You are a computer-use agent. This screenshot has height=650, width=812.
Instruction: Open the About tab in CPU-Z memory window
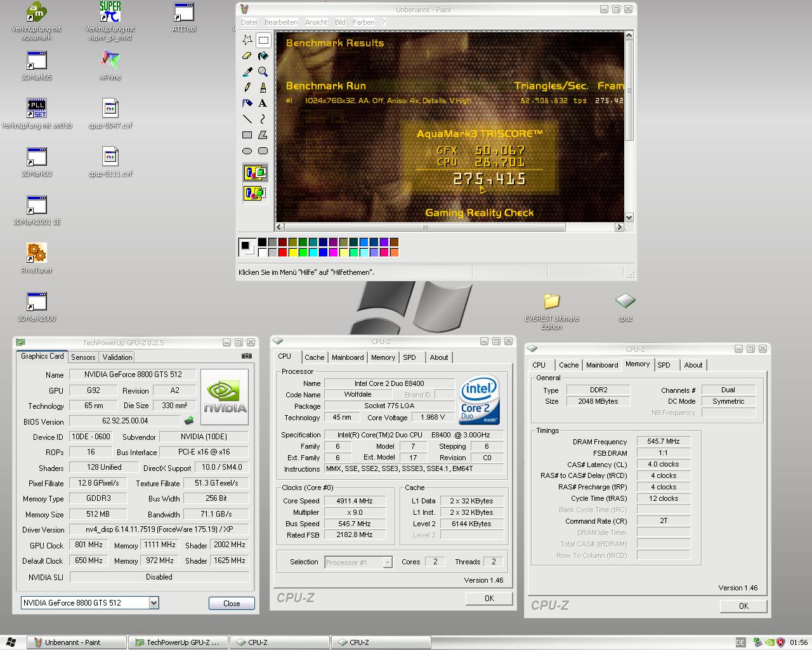[693, 365]
